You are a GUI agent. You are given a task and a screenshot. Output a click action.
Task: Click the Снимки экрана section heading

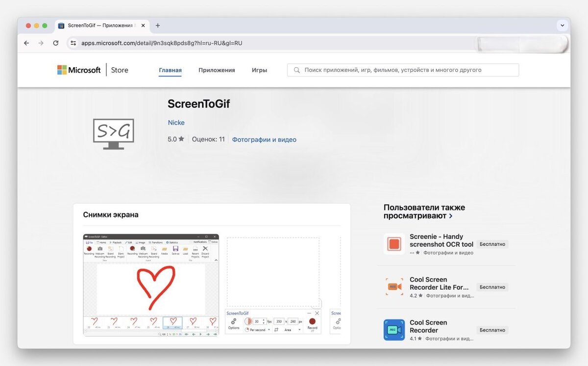pyautogui.click(x=111, y=215)
